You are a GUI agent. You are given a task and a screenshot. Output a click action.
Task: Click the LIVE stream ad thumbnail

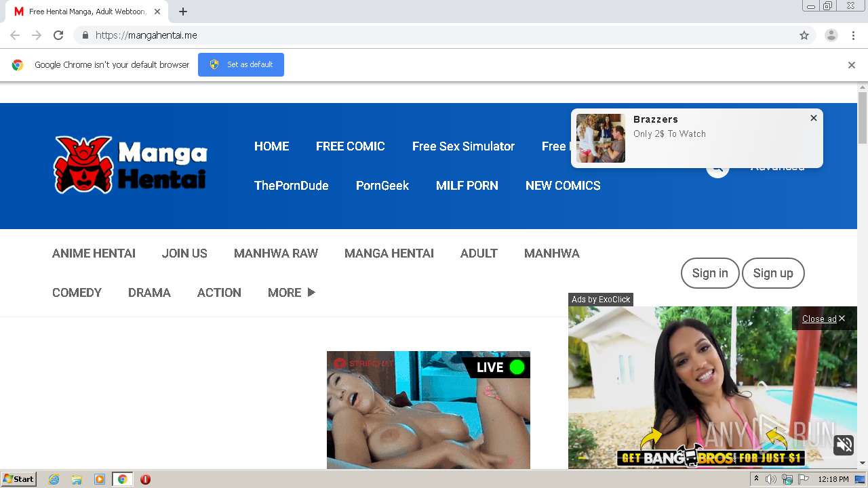coord(429,410)
